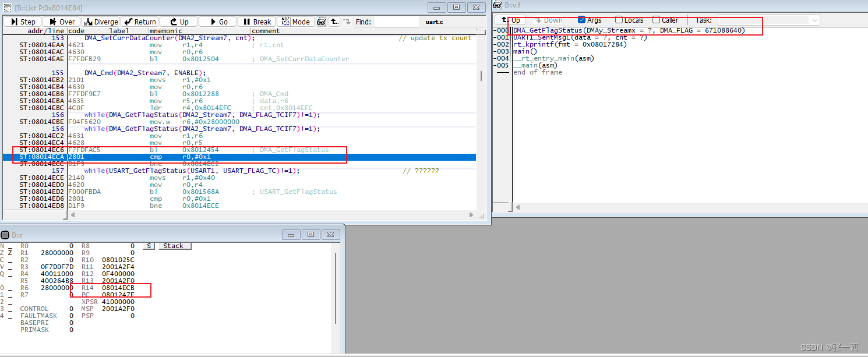Click R3 register value 0F7D0F7D
The width and height of the screenshot is (868, 357).
(x=57, y=267)
